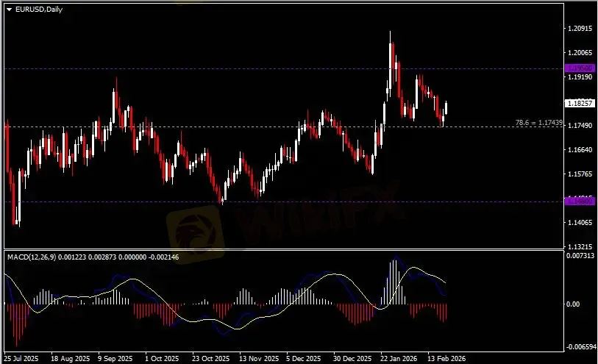Click the MACD zero level 0.00

coord(573,304)
